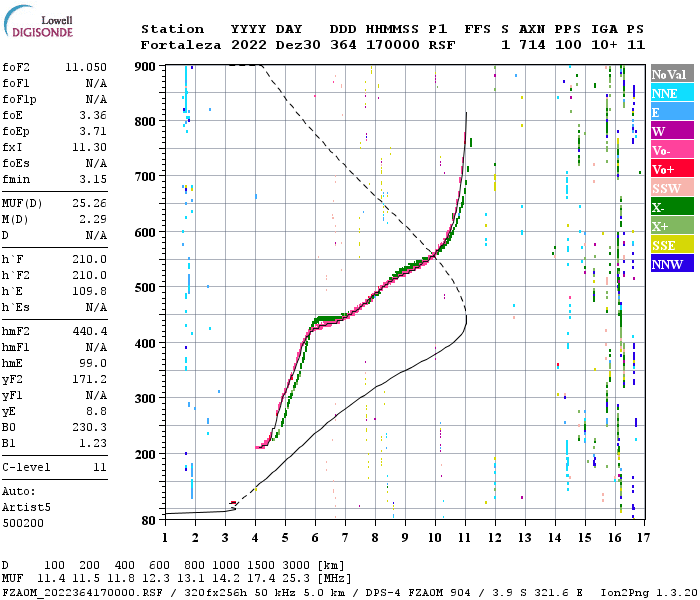Select the NoVal legend swatch
This screenshot has width=700, height=600.
[x=672, y=73]
